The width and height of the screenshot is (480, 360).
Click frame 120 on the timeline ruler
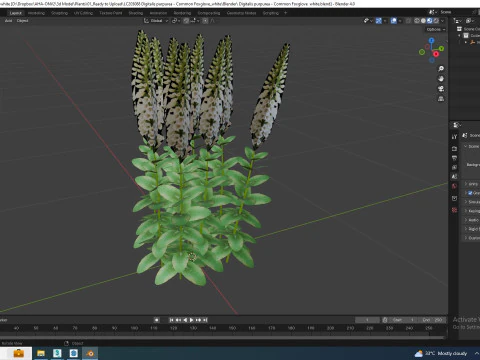tap(173, 328)
